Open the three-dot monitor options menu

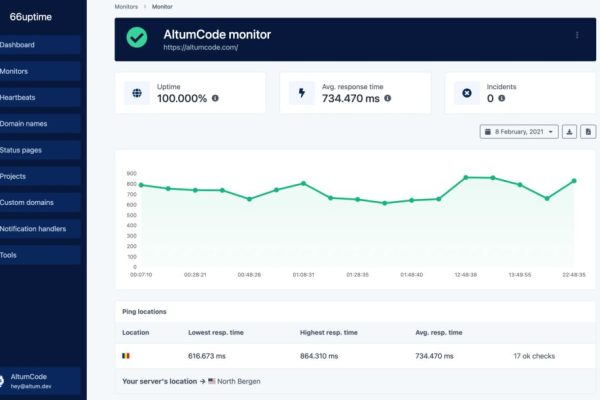click(577, 35)
